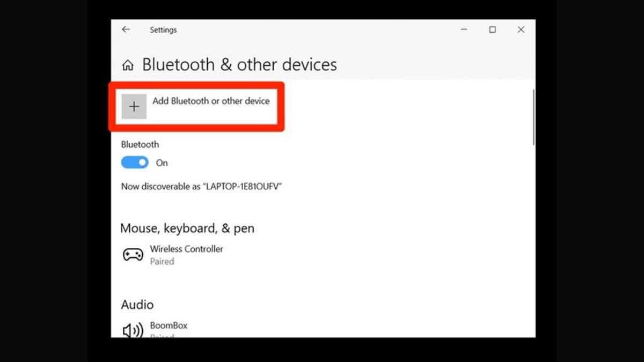Click the back navigation arrow beside Settings label
The width and height of the screenshot is (644, 362).
[x=125, y=29]
